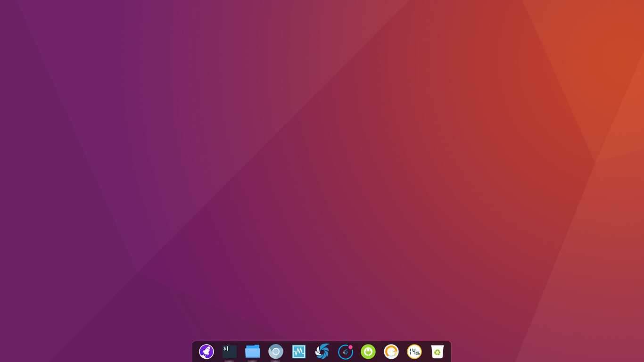Open the rocket app launcher
Viewport: 644px width, 362px height.
[206, 352]
